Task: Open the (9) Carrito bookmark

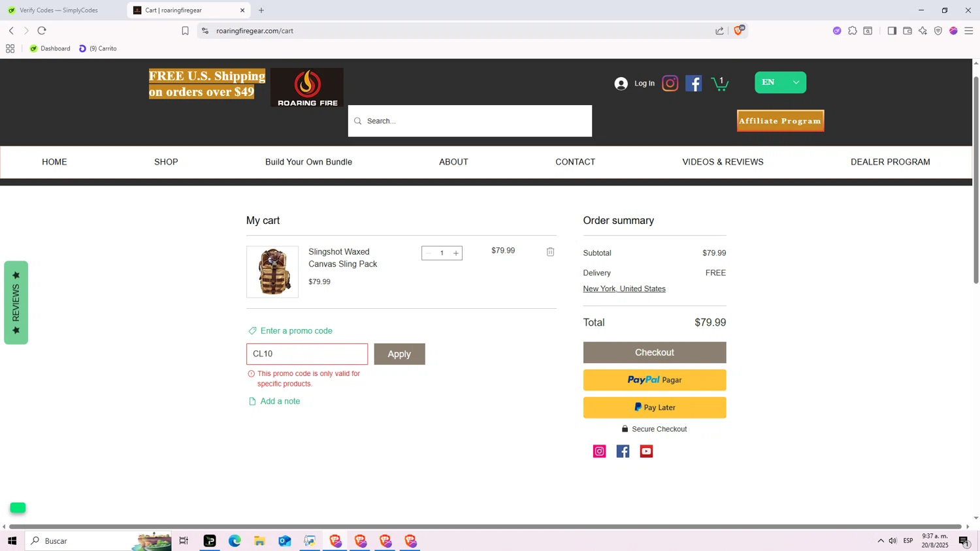Action: 98,48
